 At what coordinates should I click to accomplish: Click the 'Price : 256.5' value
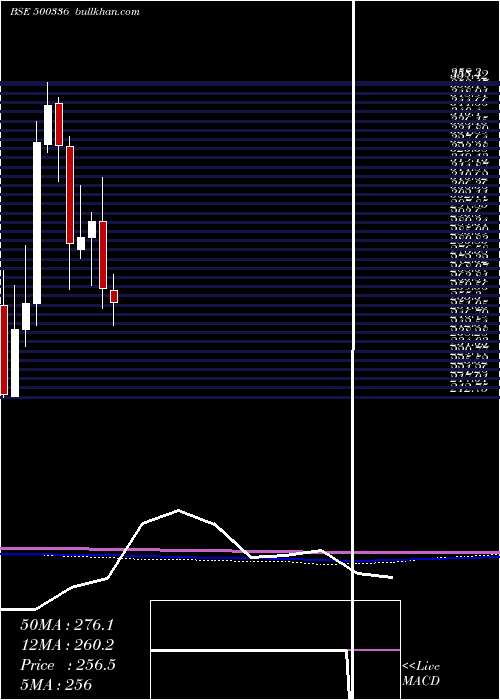coord(68,665)
